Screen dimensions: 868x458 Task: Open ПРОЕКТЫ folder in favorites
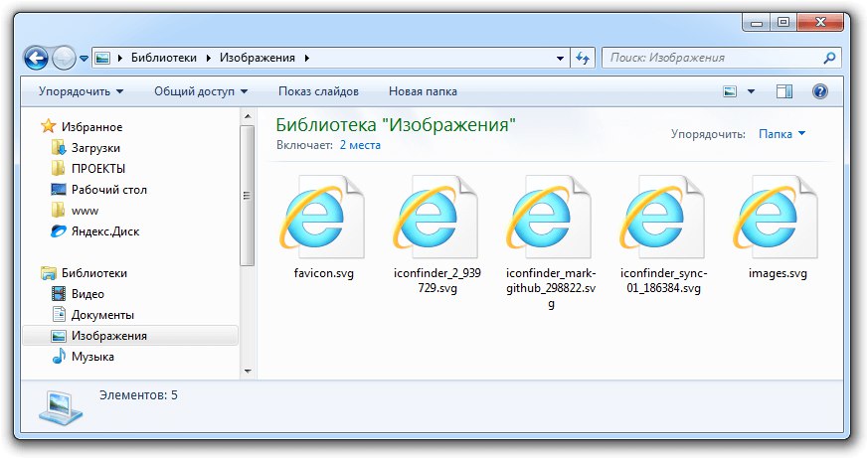tap(98, 169)
